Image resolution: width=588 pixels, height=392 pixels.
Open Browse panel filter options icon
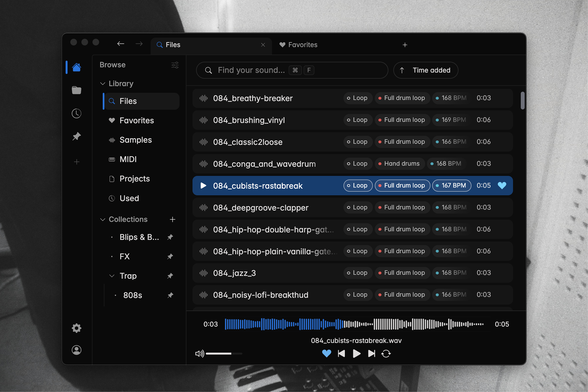pos(175,65)
